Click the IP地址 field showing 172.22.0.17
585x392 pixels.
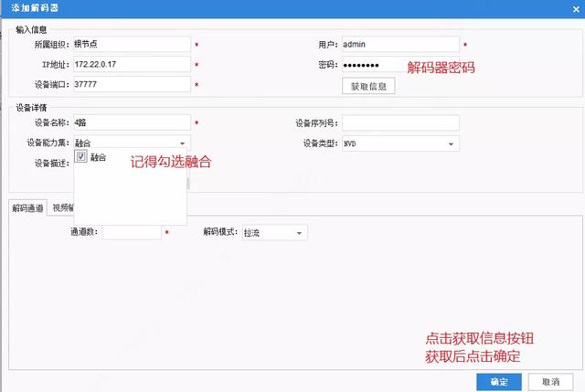(x=132, y=64)
